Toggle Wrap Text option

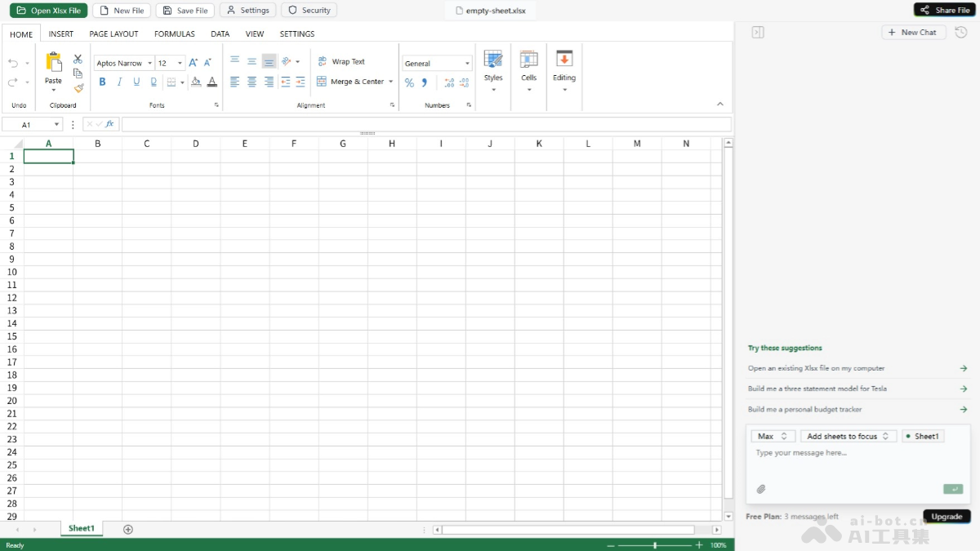[x=342, y=61]
